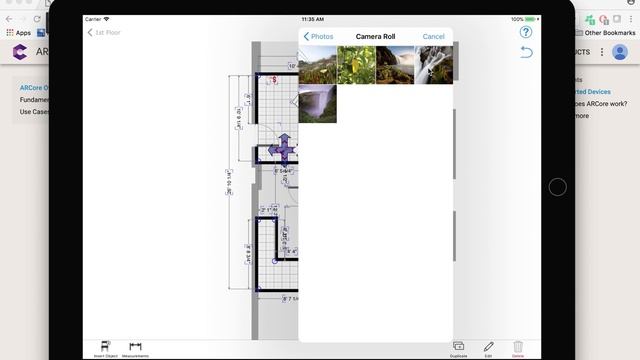Cancel the Camera Roll picker
The image size is (640, 360).
(x=433, y=36)
